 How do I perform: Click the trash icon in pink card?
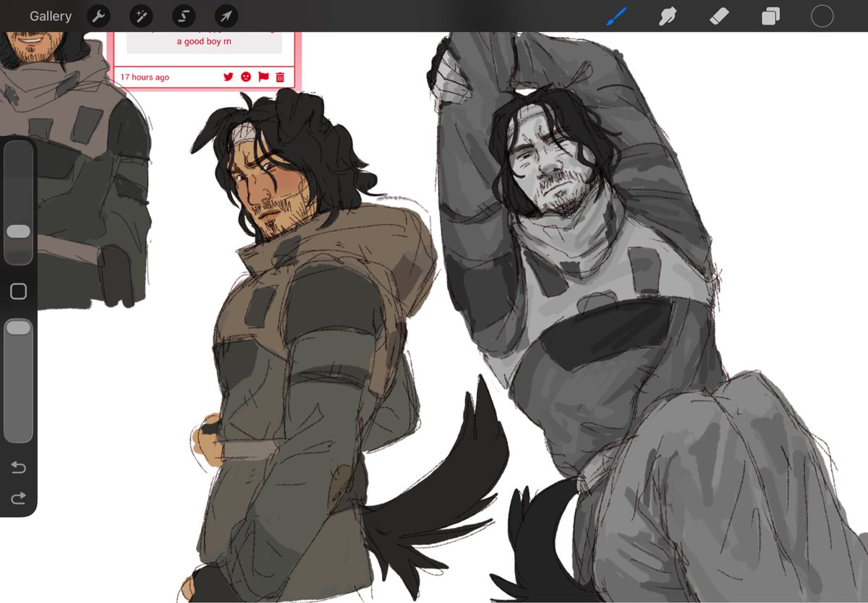point(280,77)
